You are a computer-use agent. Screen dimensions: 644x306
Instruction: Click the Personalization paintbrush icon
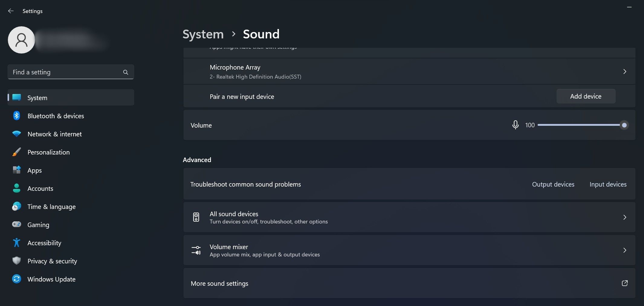(x=17, y=152)
